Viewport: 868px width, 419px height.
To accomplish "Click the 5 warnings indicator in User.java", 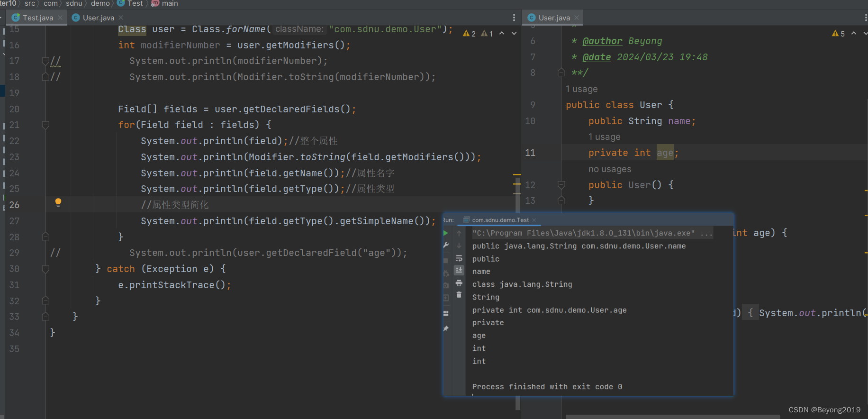I will tap(838, 34).
